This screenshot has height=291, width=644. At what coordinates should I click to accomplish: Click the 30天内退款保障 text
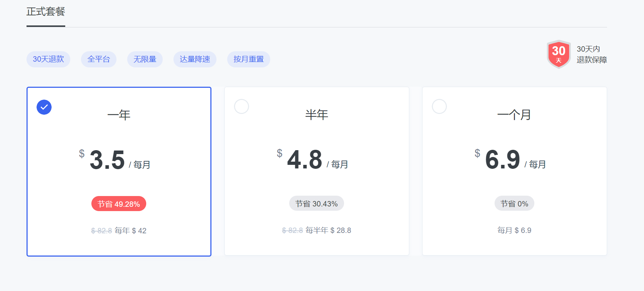tap(591, 54)
